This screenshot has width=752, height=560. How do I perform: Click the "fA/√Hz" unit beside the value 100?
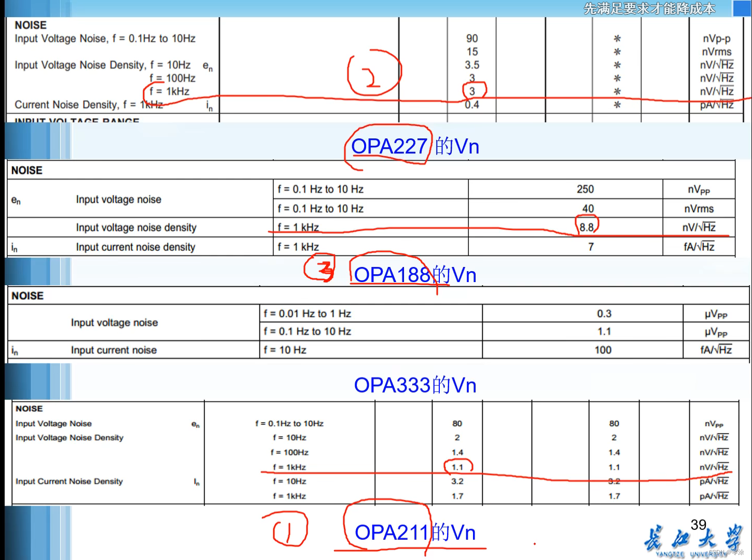(716, 350)
